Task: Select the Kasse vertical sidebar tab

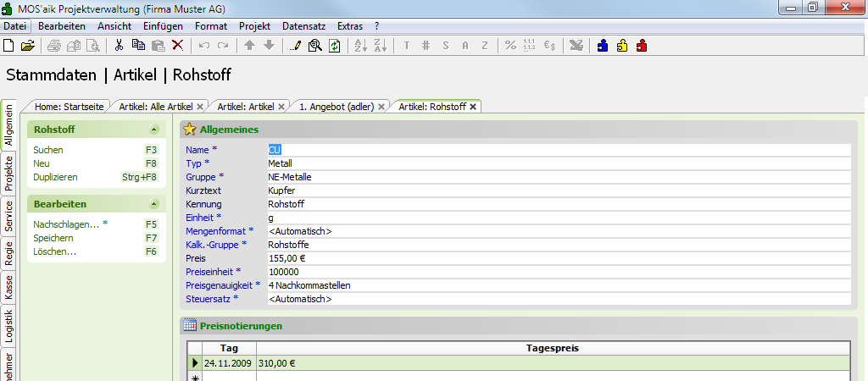Action: pyautogui.click(x=8, y=288)
